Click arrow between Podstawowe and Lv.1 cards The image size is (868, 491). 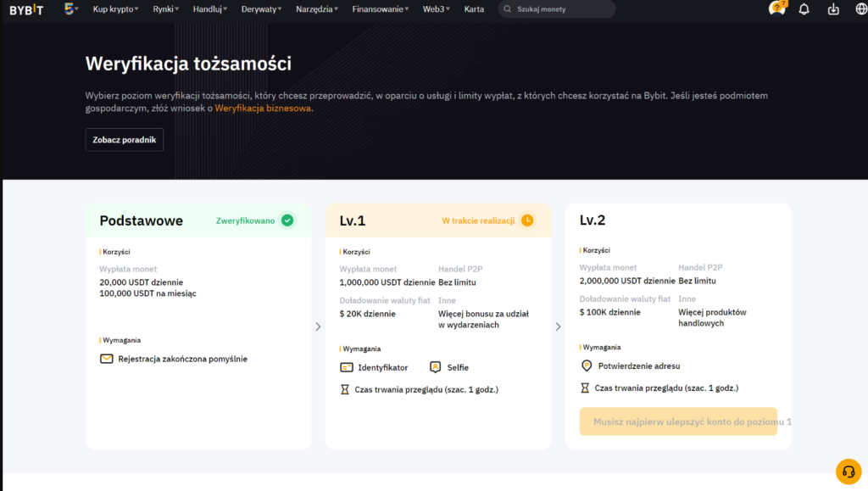pos(318,326)
